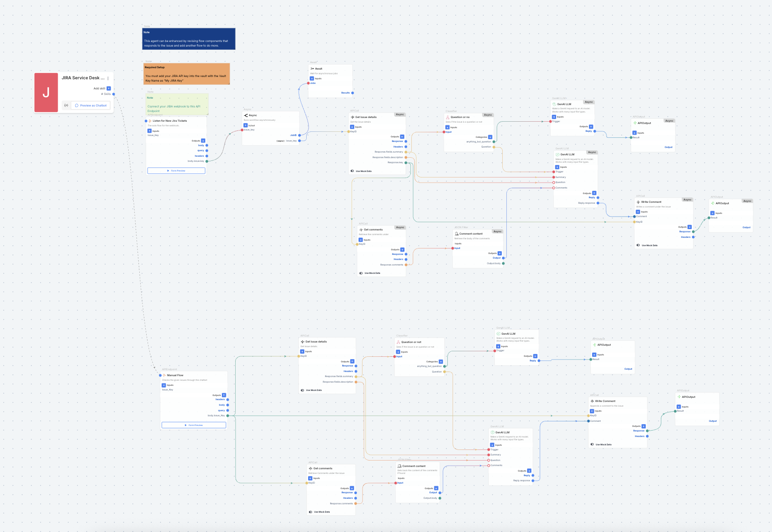
Task: Click the Add skill plus button
Action: [109, 89]
